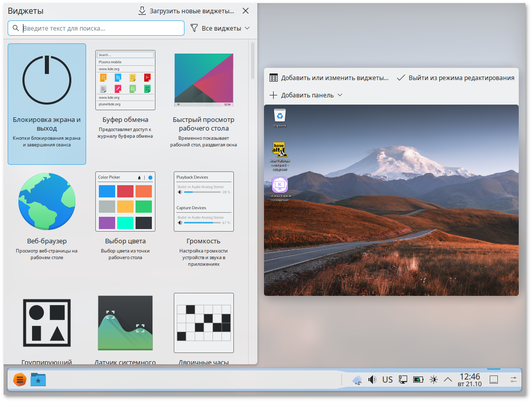Open the application launcher menu in panel
Image resolution: width=532 pixels, height=402 pixels.
pyautogui.click(x=19, y=380)
